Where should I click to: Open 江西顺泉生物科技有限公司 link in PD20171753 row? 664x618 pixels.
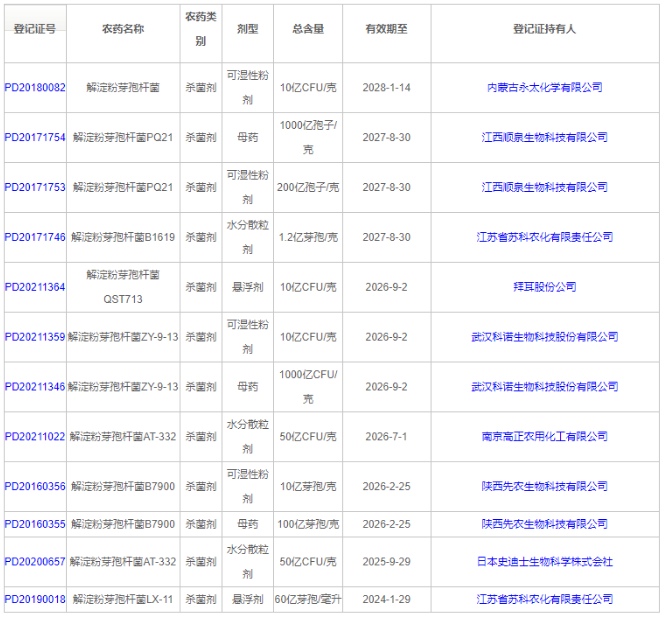click(545, 188)
